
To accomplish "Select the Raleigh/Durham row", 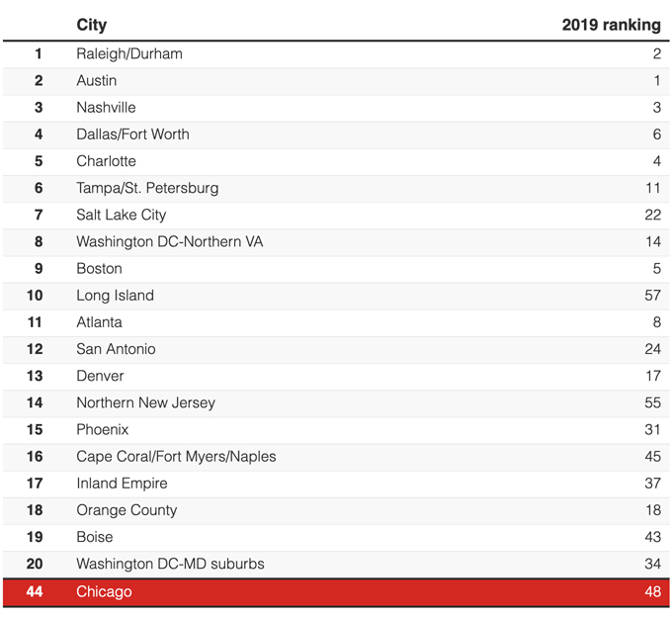I will tap(129, 54).
